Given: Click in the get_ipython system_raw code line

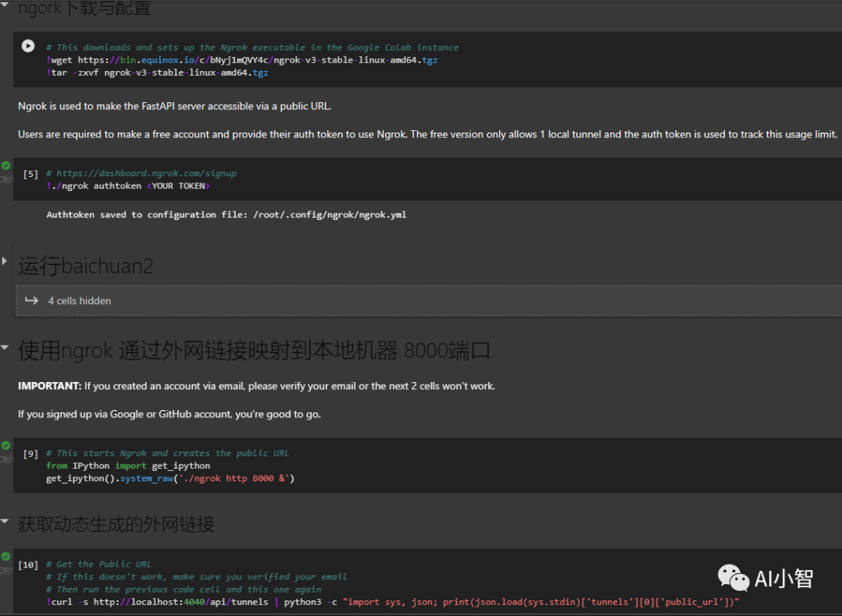Looking at the screenshot, I should click(170, 478).
